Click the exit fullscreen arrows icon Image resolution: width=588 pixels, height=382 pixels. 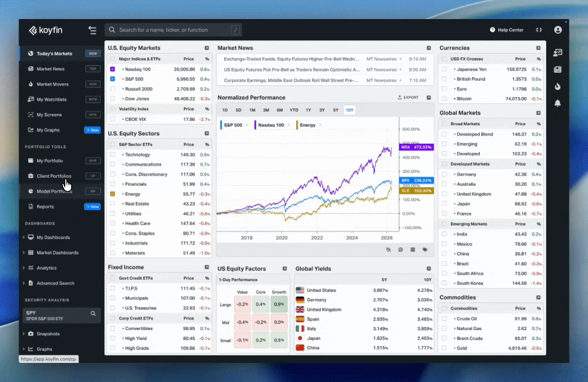click(539, 30)
